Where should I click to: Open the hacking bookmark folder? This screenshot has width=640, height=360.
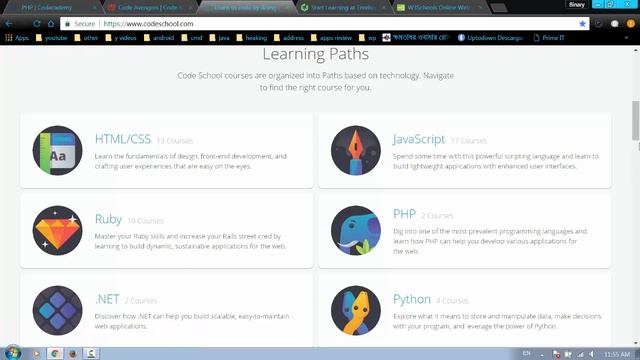click(x=251, y=38)
